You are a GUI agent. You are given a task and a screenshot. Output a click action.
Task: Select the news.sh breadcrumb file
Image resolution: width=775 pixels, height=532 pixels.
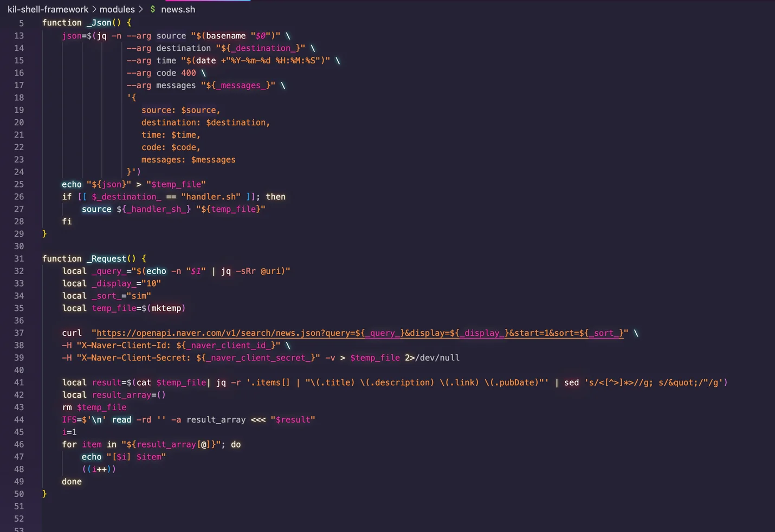point(178,9)
